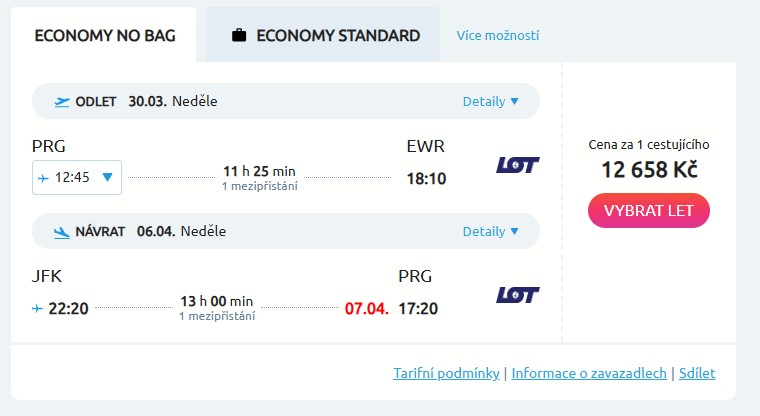The width and height of the screenshot is (760, 416).
Task: Expand Detaily for the outbound flight
Action: pyautogui.click(x=490, y=101)
